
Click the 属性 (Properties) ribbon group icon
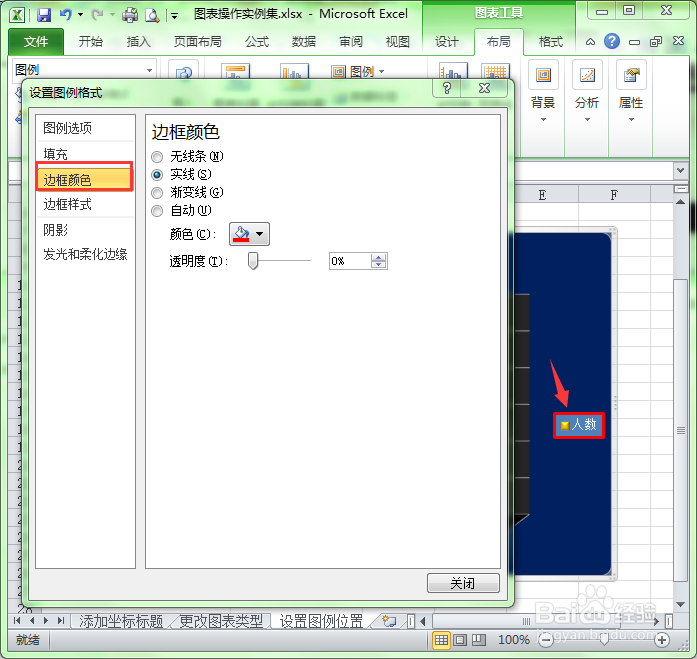[x=631, y=75]
